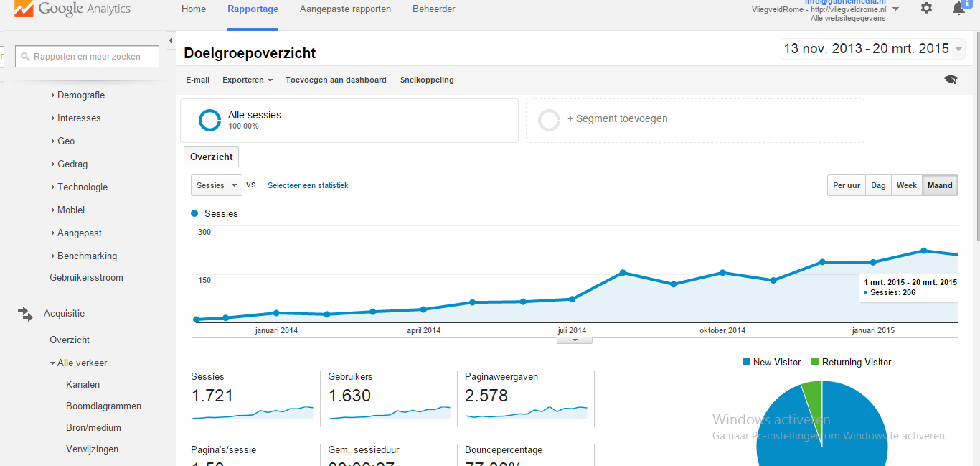Expand the chart annotations drawer arrow
980x466 pixels.
point(575,340)
